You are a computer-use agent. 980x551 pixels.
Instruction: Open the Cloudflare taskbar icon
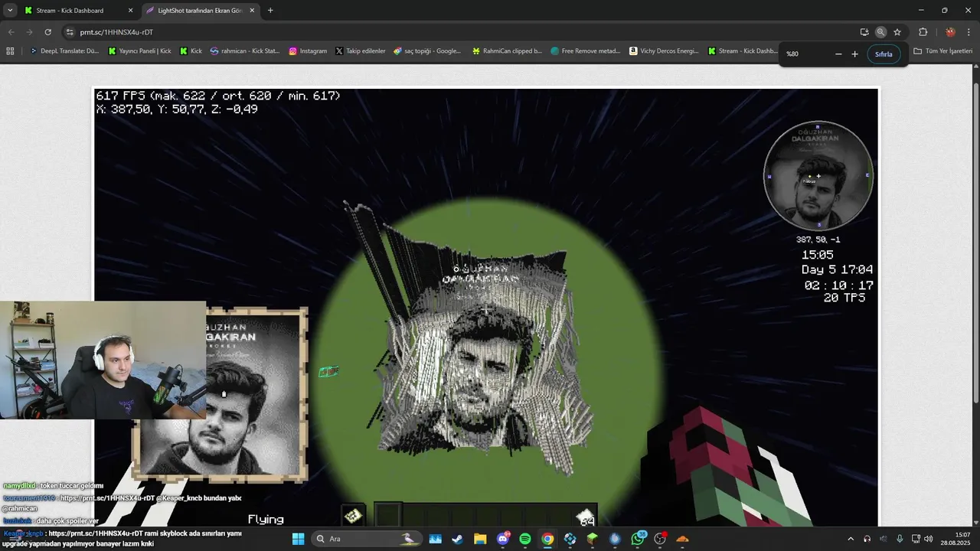coord(682,539)
